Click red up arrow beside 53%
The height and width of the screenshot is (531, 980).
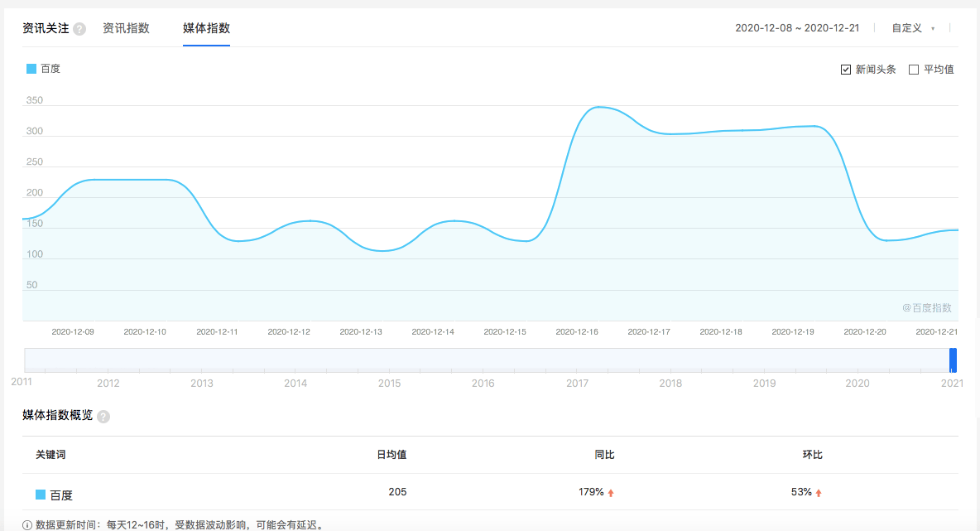pyautogui.click(x=818, y=493)
